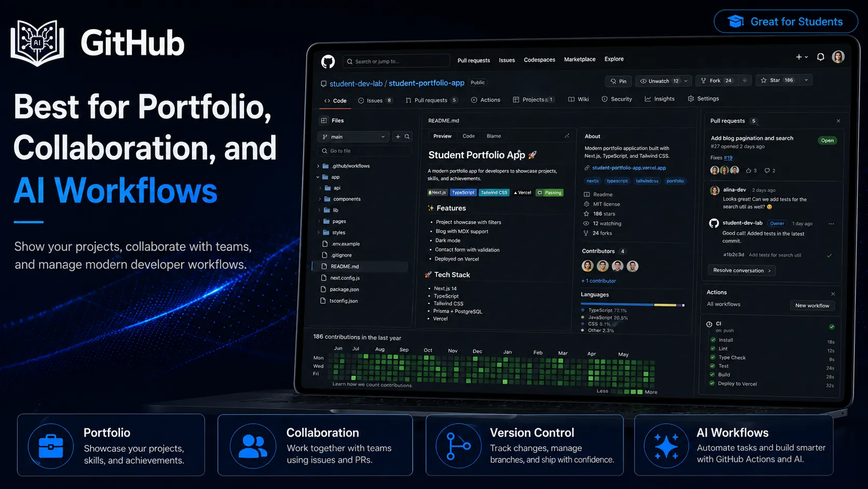
Task: Click the add file plus icon
Action: (398, 137)
